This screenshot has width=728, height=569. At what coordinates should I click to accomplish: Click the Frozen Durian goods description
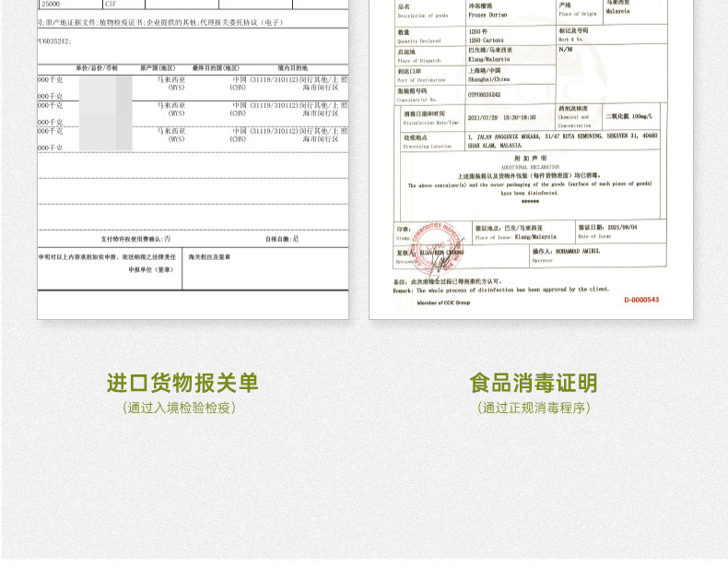coord(487,15)
